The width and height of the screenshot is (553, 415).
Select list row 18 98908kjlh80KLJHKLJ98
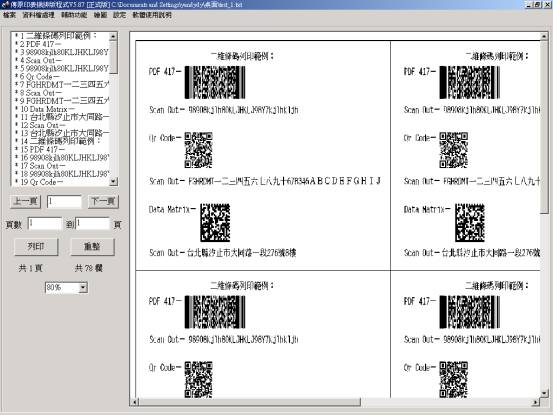61,174
